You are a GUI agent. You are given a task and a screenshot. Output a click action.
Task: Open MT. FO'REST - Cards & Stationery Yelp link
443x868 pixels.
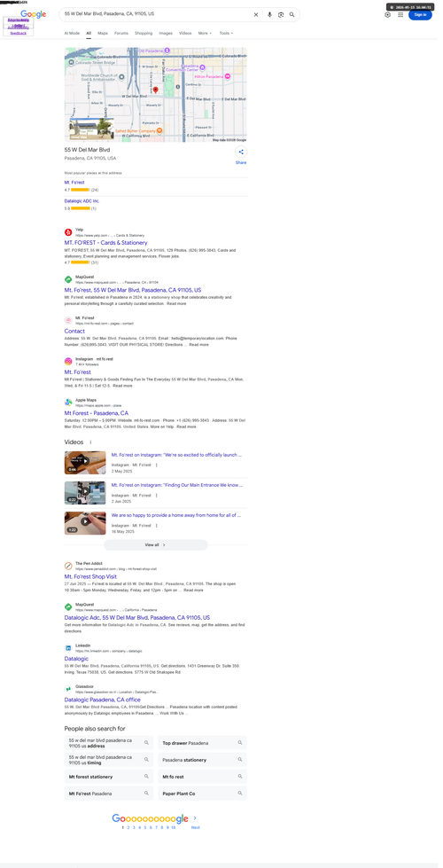(x=105, y=242)
